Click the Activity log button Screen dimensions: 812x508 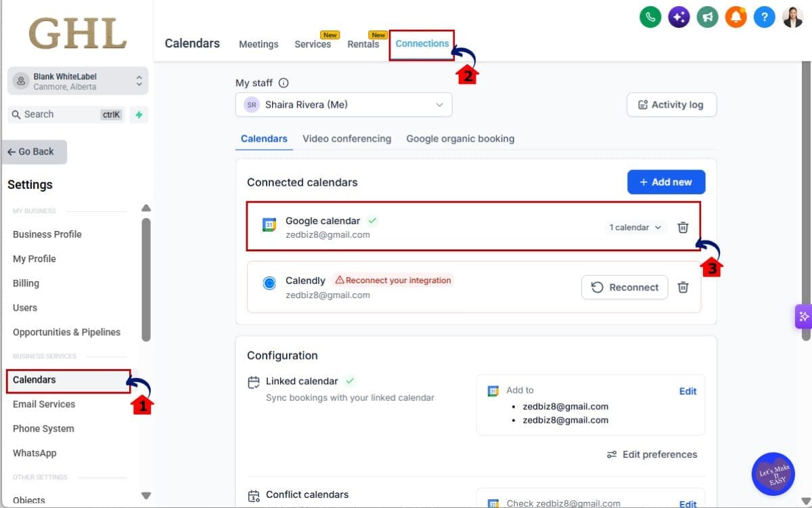tap(671, 105)
